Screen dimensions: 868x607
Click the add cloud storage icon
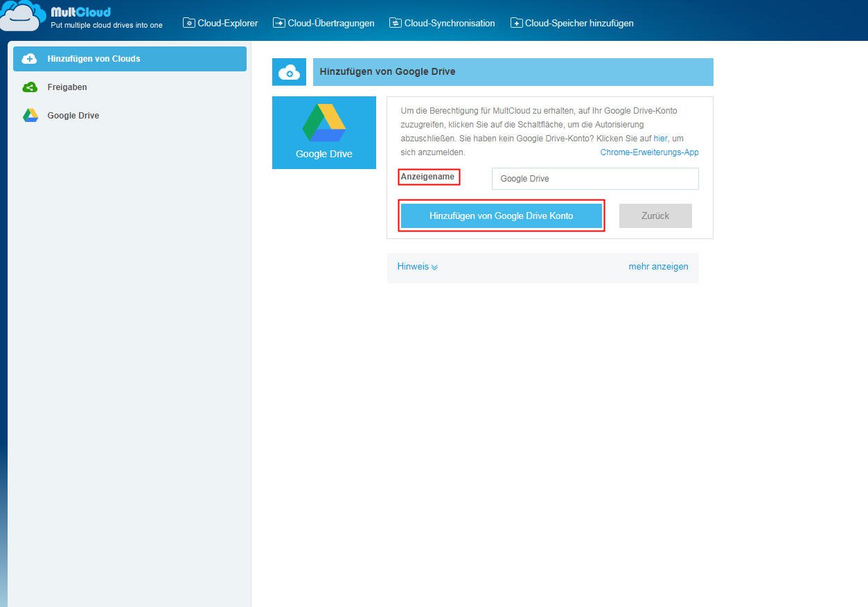[517, 23]
